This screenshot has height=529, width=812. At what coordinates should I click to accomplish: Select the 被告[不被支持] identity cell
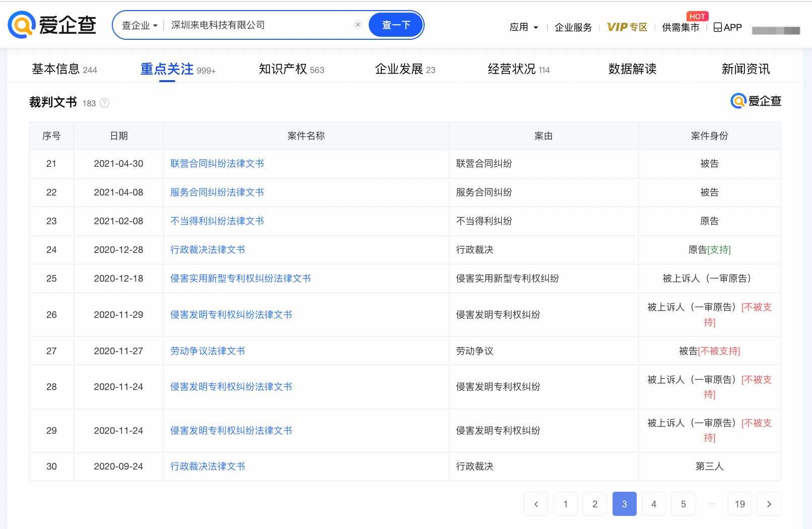coord(710,351)
